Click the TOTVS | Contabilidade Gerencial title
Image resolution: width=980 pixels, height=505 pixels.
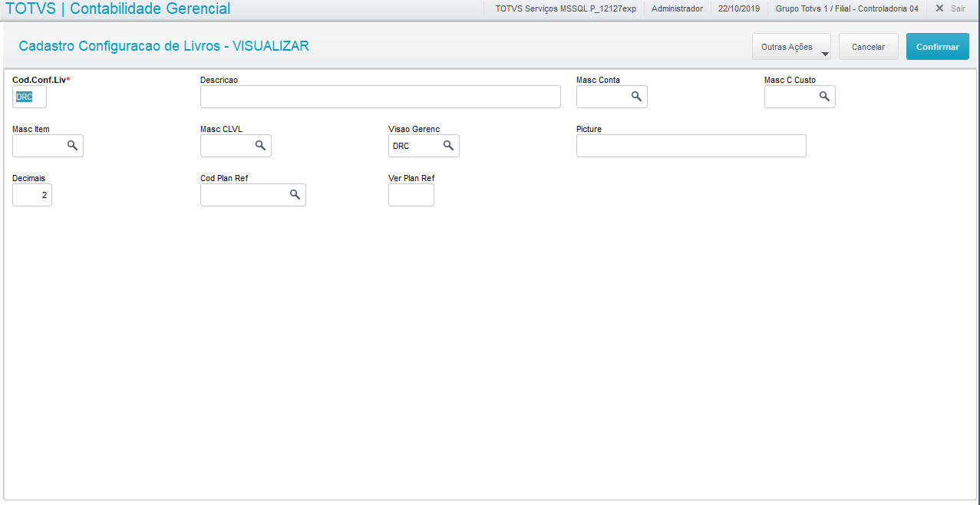tap(117, 9)
